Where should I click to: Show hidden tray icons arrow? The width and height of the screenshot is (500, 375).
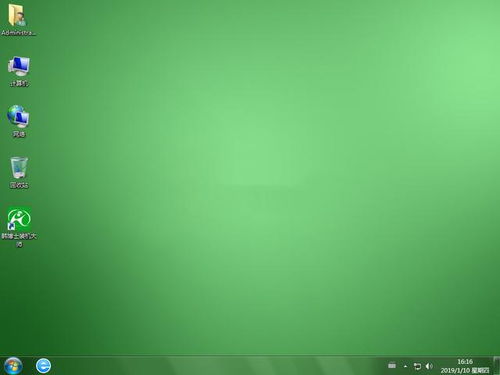(405, 366)
